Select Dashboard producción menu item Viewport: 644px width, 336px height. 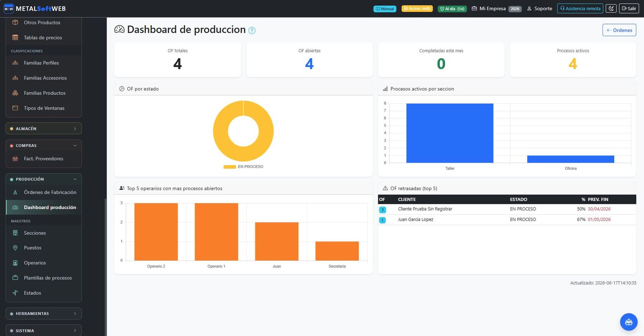(x=43, y=207)
